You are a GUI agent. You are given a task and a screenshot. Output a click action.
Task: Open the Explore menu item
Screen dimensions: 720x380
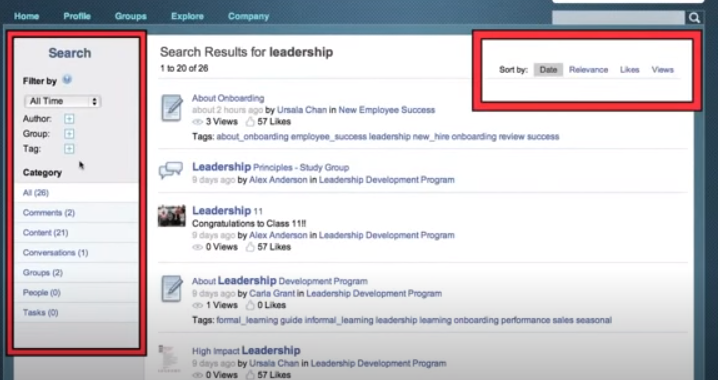pos(187,16)
